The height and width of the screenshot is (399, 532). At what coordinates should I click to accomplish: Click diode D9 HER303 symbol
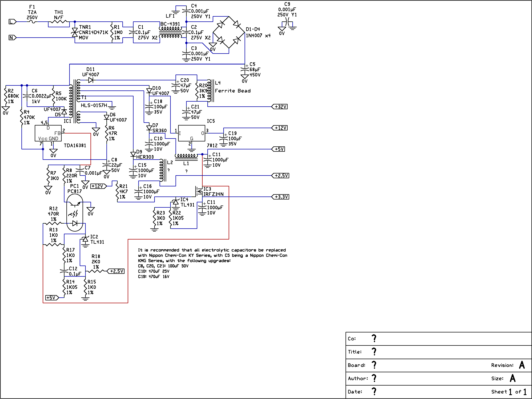[133, 155]
